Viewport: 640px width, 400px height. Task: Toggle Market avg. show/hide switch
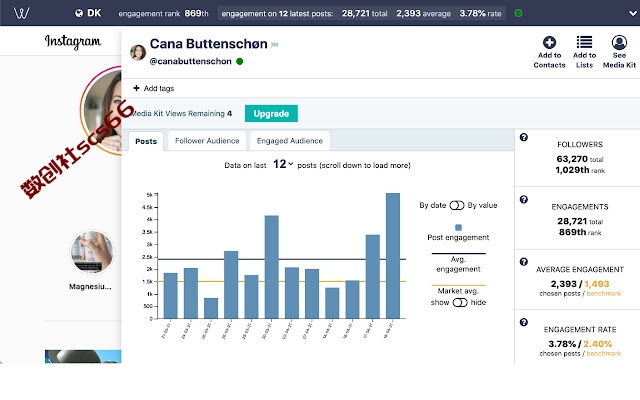[x=460, y=302]
